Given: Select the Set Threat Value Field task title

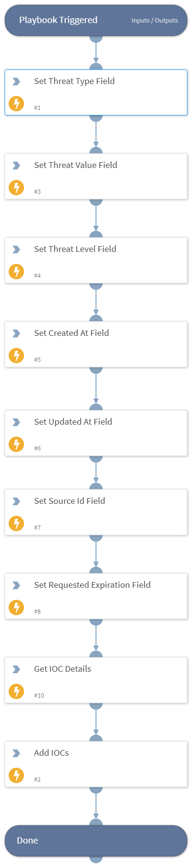Looking at the screenshot, I should coord(75,165).
